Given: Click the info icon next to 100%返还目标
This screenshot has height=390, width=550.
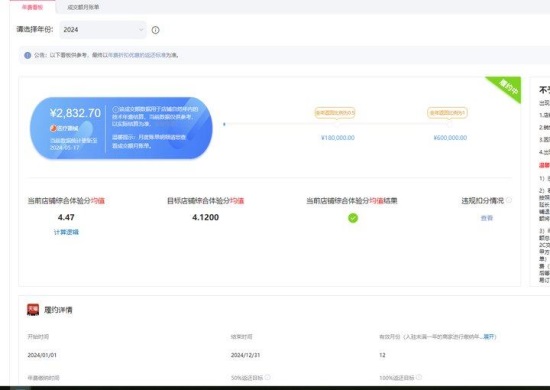Looking at the screenshot, I should tap(419, 377).
